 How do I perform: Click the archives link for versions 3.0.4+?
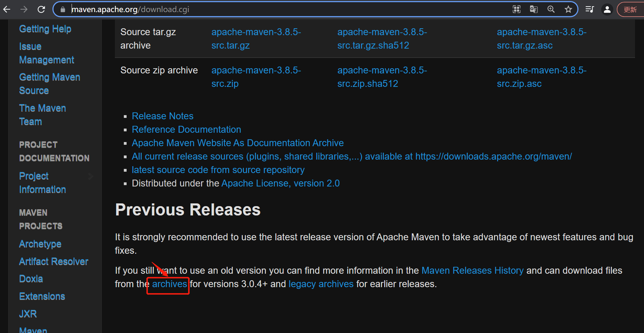click(169, 284)
